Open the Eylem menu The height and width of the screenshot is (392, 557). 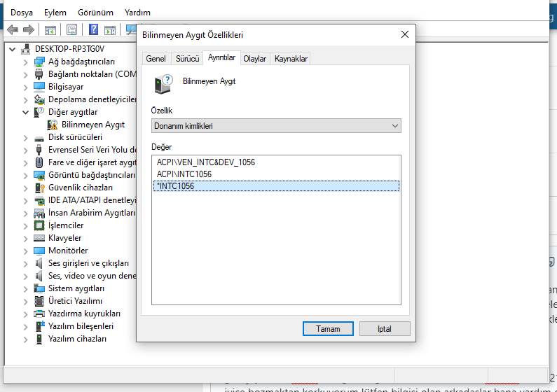(55, 13)
